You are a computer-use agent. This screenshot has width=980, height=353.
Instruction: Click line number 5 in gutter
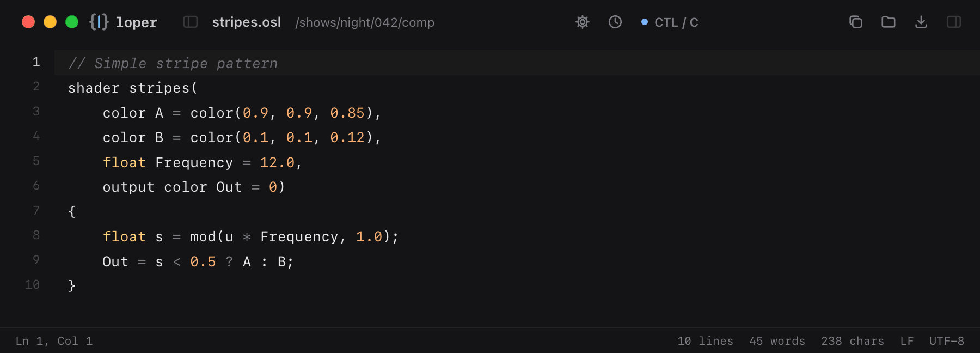(x=36, y=161)
